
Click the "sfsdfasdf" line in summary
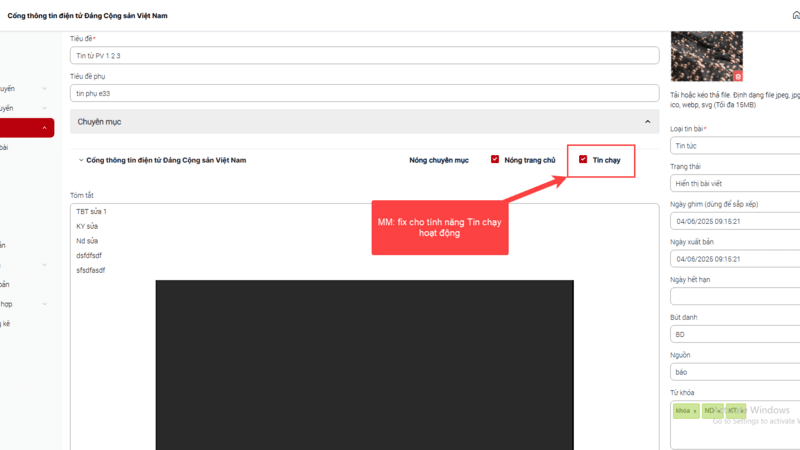point(90,270)
